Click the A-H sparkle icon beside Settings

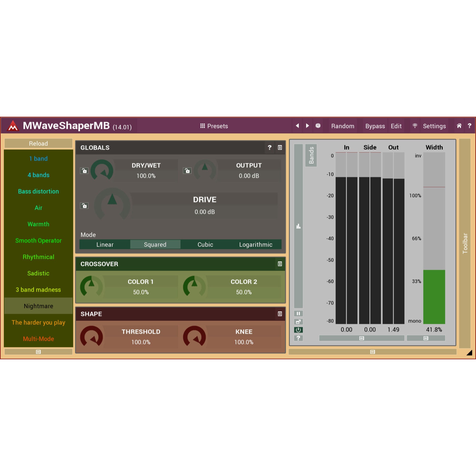[415, 126]
